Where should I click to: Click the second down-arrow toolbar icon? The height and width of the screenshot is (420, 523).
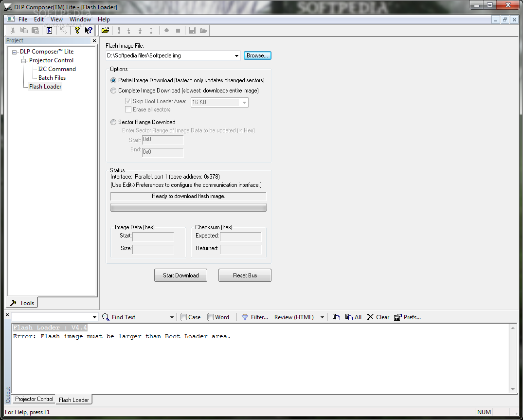click(140, 30)
